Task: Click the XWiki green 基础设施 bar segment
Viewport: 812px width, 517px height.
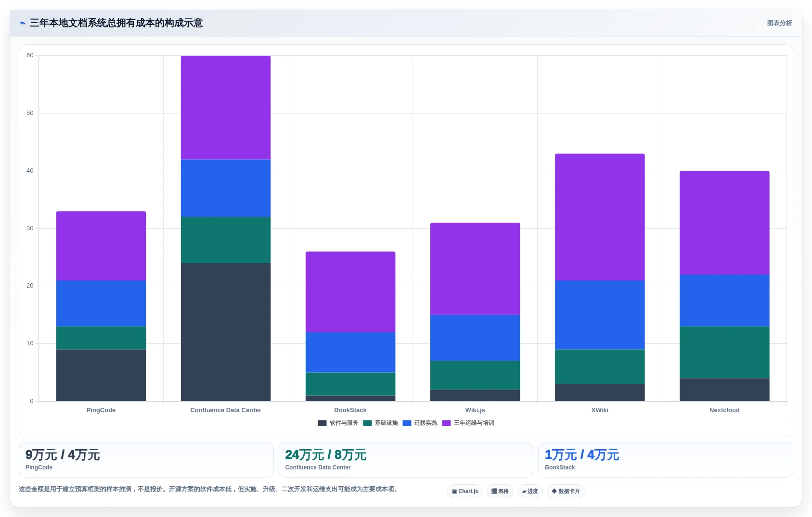Action: tap(600, 366)
